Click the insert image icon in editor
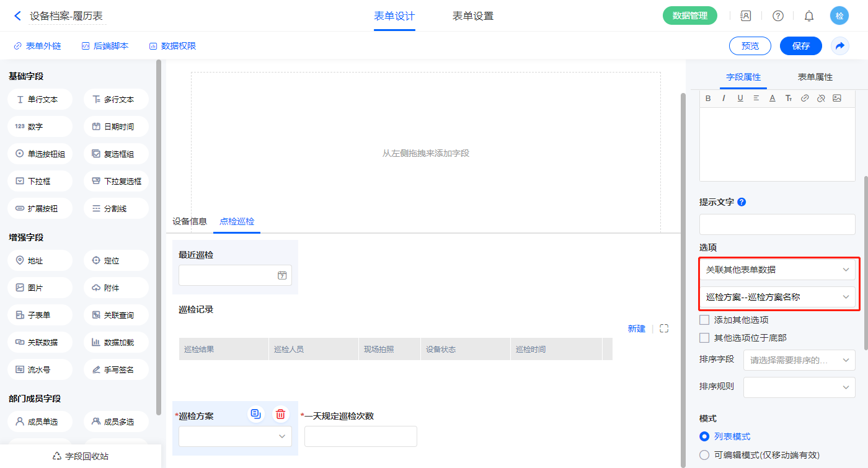Screen dimensions: 868x468 [836, 98]
